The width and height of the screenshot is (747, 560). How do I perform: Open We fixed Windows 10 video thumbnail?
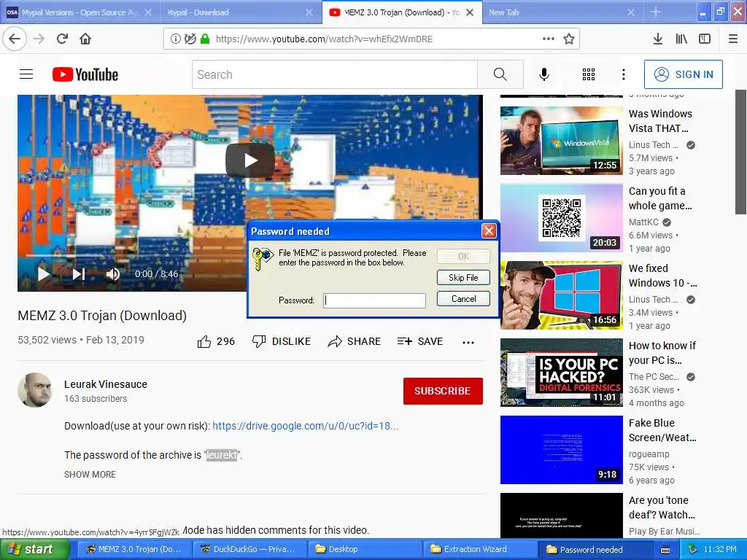pos(561,295)
